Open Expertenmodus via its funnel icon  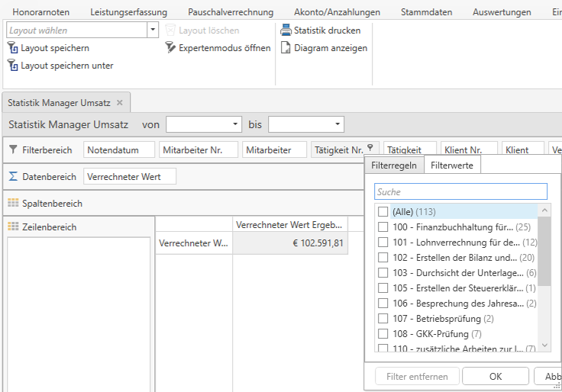pos(170,48)
